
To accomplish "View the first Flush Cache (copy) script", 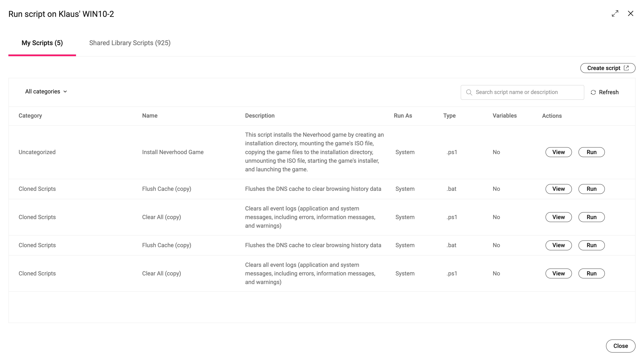I will (x=558, y=189).
